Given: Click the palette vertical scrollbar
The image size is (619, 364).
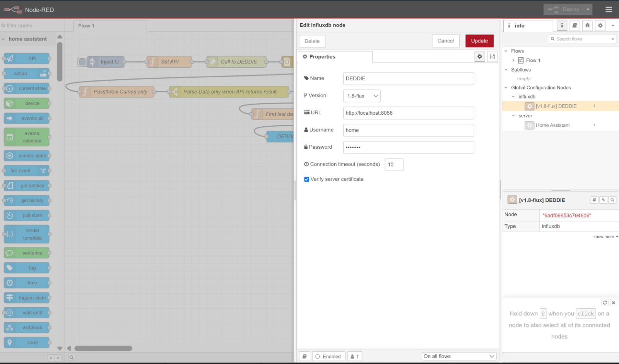Looking at the screenshot, I should (x=60, y=62).
